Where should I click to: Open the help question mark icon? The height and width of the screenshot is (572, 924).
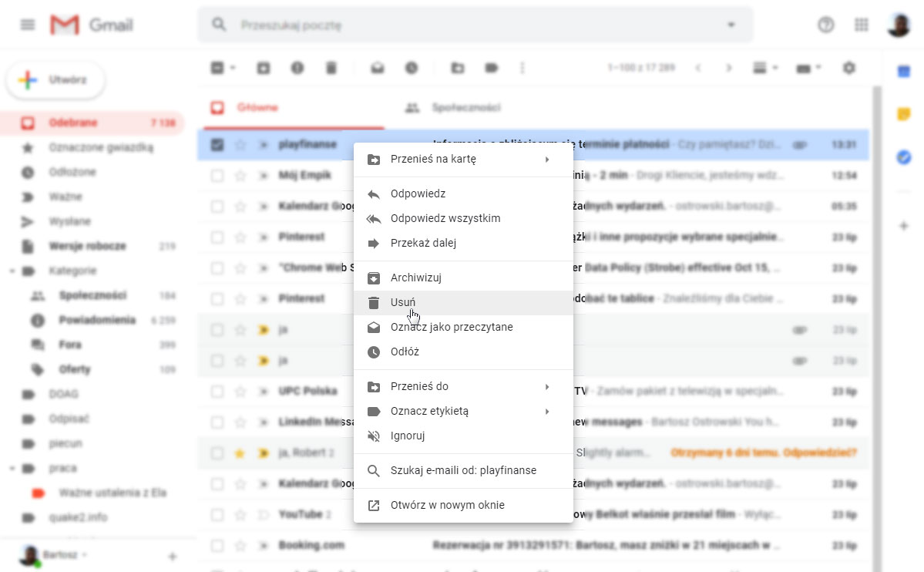(x=826, y=25)
